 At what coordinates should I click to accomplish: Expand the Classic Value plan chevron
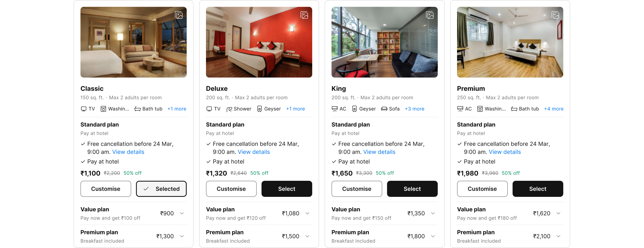coord(182,213)
